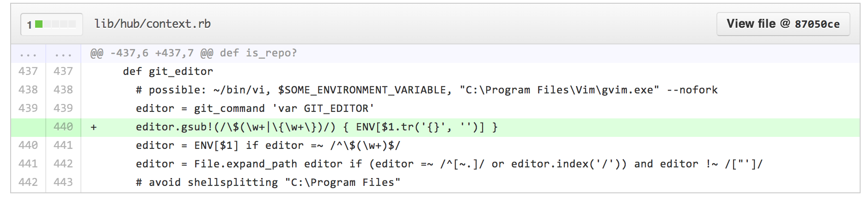Click the added editor.gsub! code line
This screenshot has width=868, height=197.
pos(316,127)
